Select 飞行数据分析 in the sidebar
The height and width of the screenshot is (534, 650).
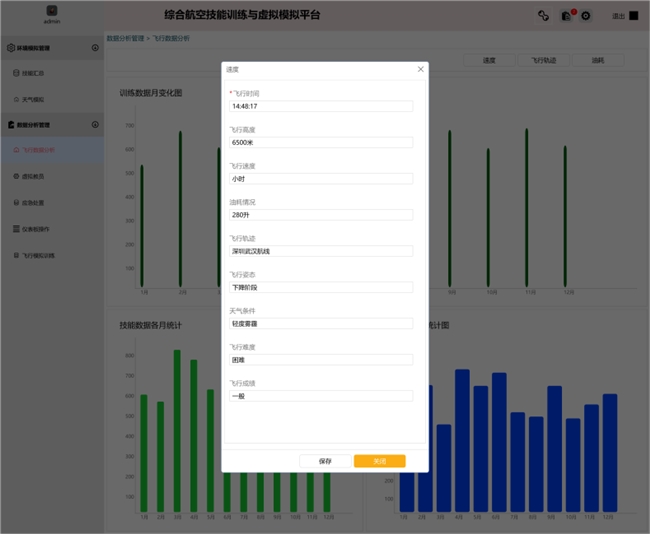(x=52, y=150)
